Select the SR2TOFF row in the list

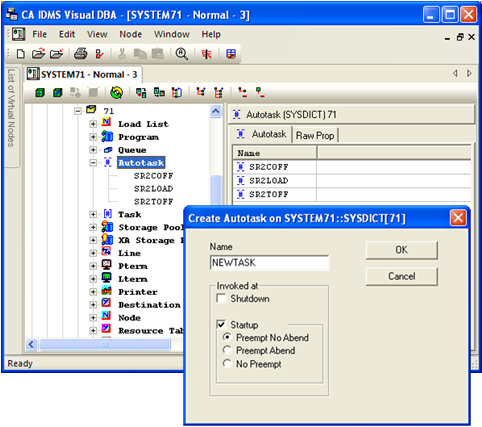(x=352, y=194)
